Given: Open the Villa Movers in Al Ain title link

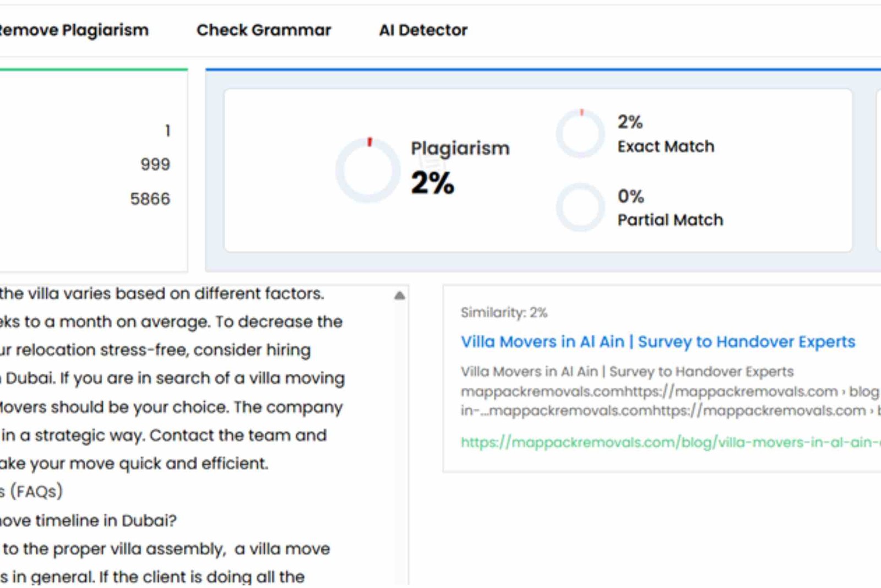Looking at the screenshot, I should coord(658,342).
